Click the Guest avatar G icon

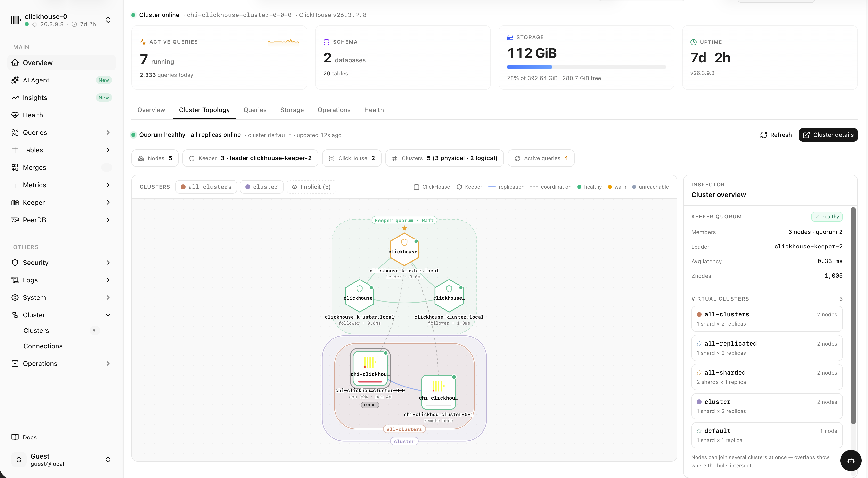19,460
